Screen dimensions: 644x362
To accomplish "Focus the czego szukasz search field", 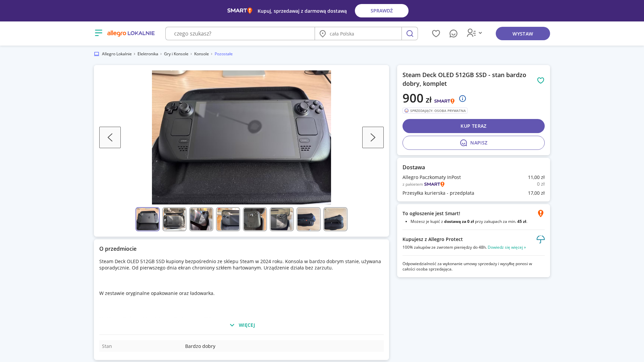I will [x=240, y=34].
